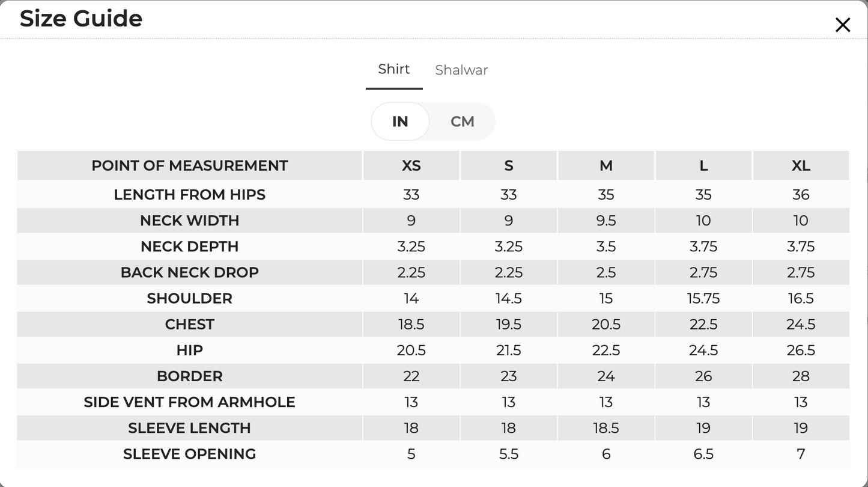Click the XS column header
The width and height of the screenshot is (868, 487).
[x=411, y=165]
